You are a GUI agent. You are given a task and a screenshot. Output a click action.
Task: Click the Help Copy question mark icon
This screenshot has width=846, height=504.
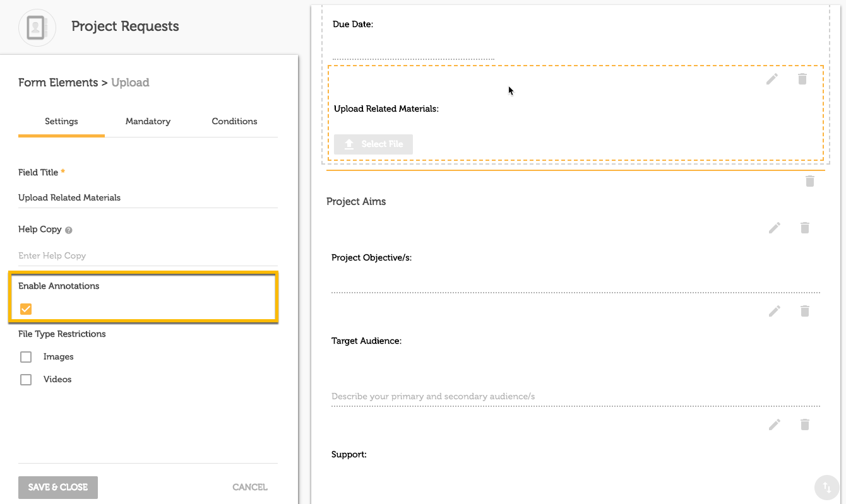(69, 230)
